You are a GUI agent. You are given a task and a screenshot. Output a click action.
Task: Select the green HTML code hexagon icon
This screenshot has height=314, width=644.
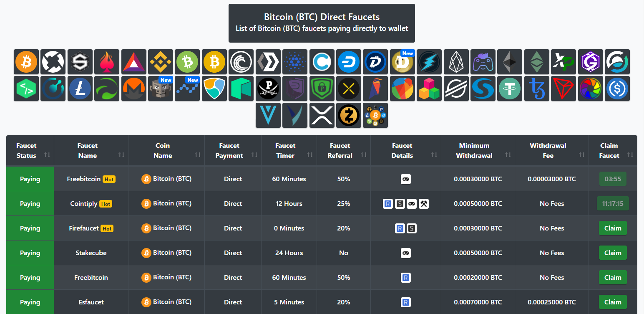pos(26,89)
